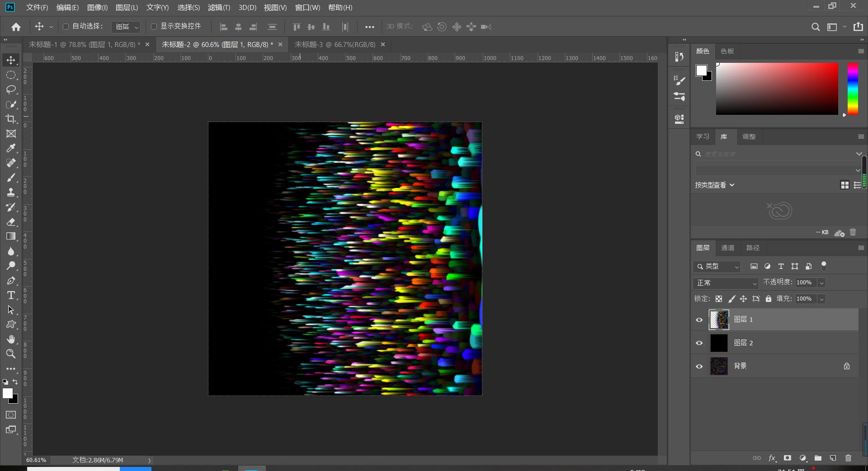Select the Move tool in toolbar

pos(11,60)
